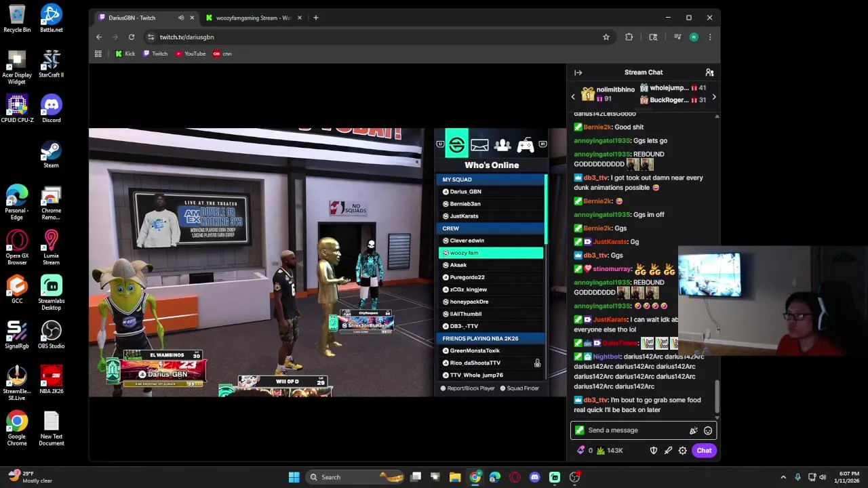Open the browser extensions menu

pos(629,37)
